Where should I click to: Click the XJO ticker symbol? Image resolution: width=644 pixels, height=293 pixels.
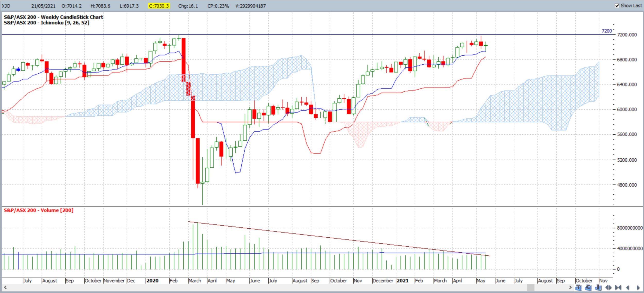(6, 6)
